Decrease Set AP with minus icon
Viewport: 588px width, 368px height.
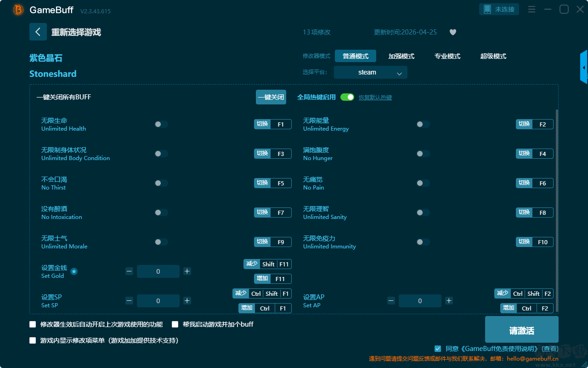click(391, 301)
